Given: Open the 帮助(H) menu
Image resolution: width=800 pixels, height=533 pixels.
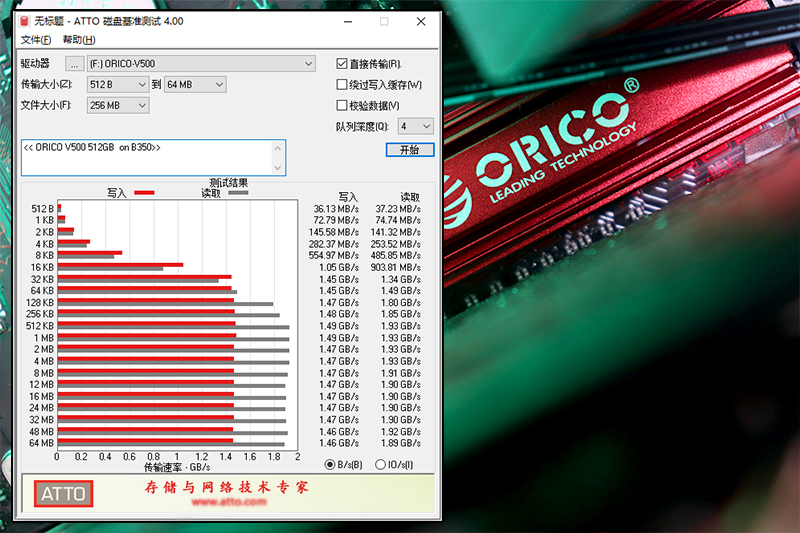Looking at the screenshot, I should pos(79,40).
